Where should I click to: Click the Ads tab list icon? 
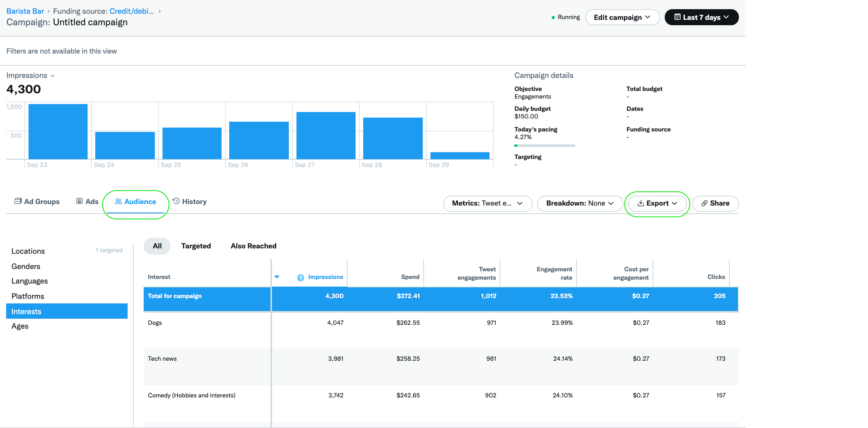[x=79, y=201]
